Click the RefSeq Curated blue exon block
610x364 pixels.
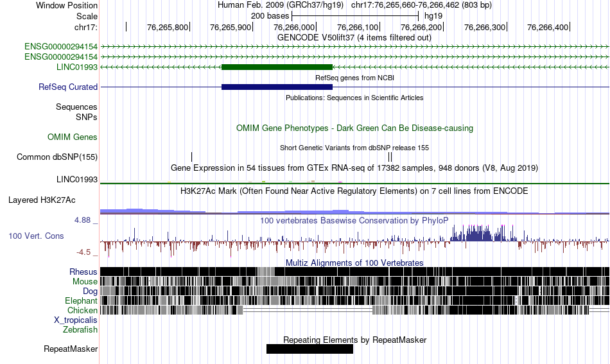click(x=277, y=87)
